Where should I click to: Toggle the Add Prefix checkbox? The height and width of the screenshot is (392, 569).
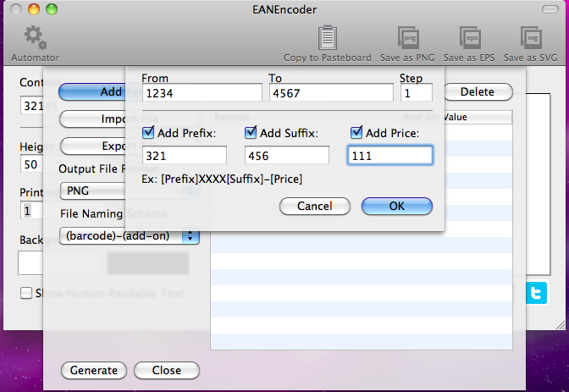point(148,132)
